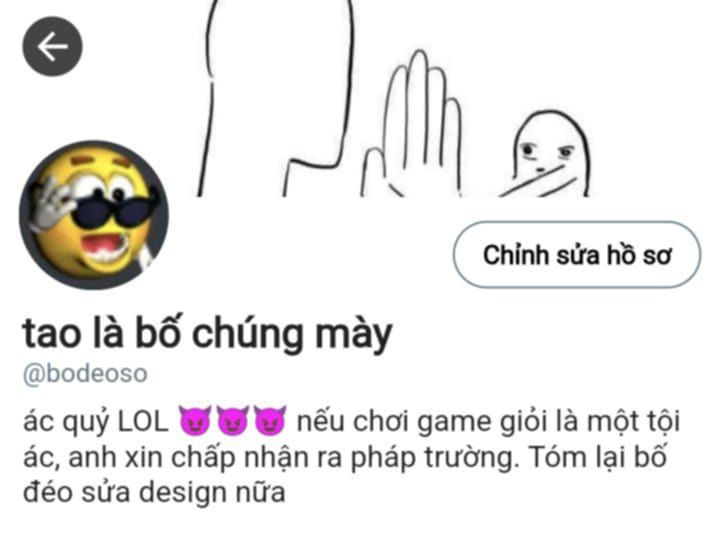Click the 'ác quỷ LOL' bio text
Image resolution: width=720 pixels, height=542 pixels.
pos(96,423)
